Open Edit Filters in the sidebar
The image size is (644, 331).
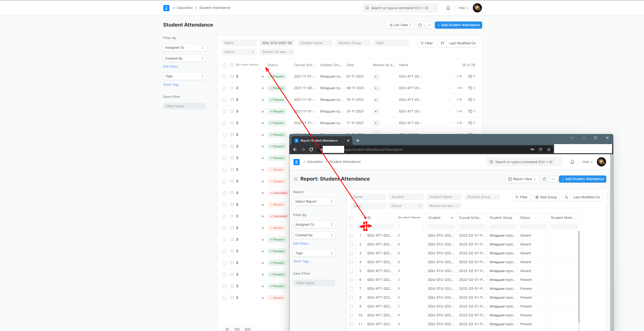[170, 66]
